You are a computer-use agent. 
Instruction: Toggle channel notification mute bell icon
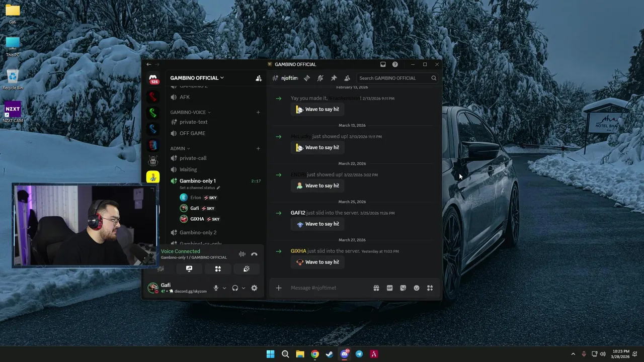[x=320, y=78]
